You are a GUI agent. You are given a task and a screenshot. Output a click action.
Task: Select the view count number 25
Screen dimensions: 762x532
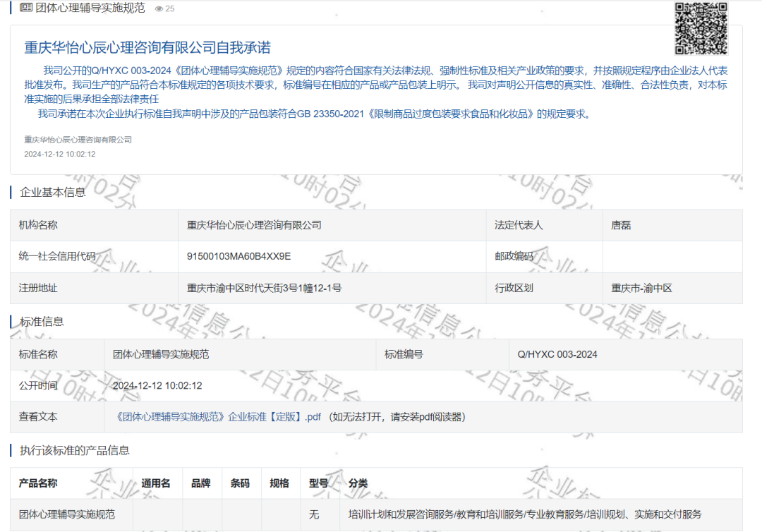pos(169,8)
